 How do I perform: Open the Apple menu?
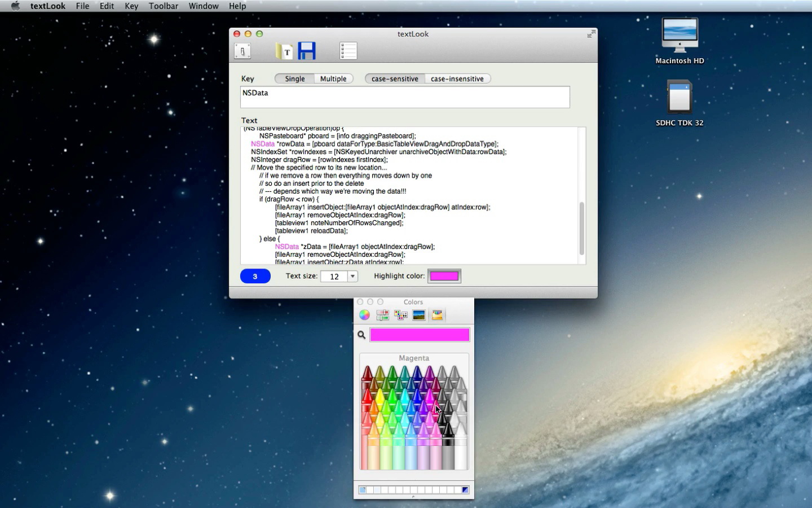point(15,6)
